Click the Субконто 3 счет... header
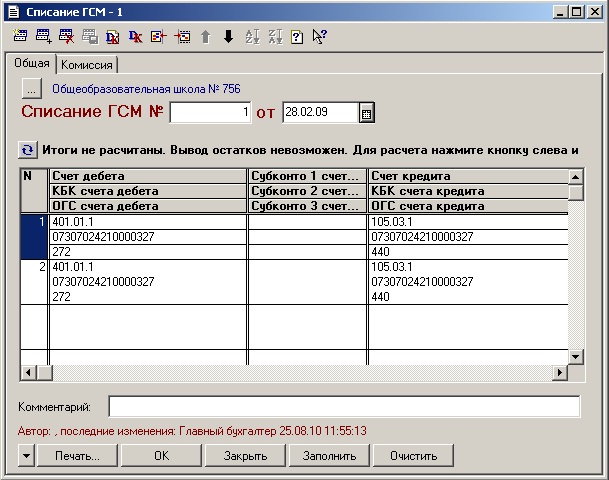Screen dimensions: 609x480 [307, 206]
